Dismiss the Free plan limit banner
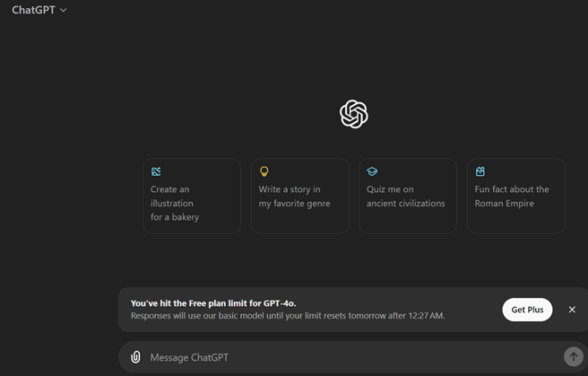This screenshot has width=588, height=376. (572, 310)
